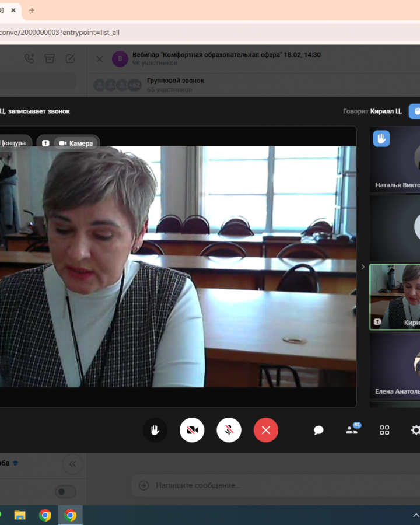420x525 pixels.
Task: Show the participants list icon
Action: coord(352,430)
